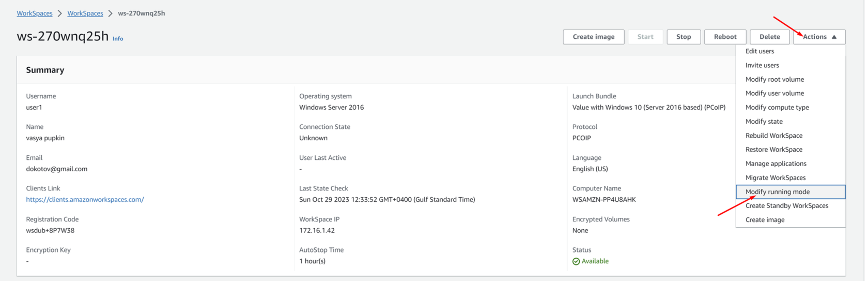868x281 pixels.
Task: Reboot the WorkSpace using Reboot button
Action: pos(725,37)
